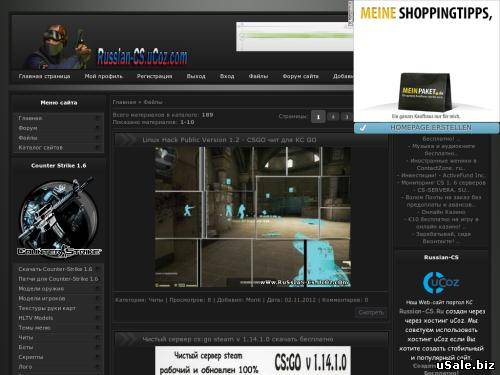Click the soldier mascot in header
The width and height of the screenshot is (500, 375).
tap(58, 46)
